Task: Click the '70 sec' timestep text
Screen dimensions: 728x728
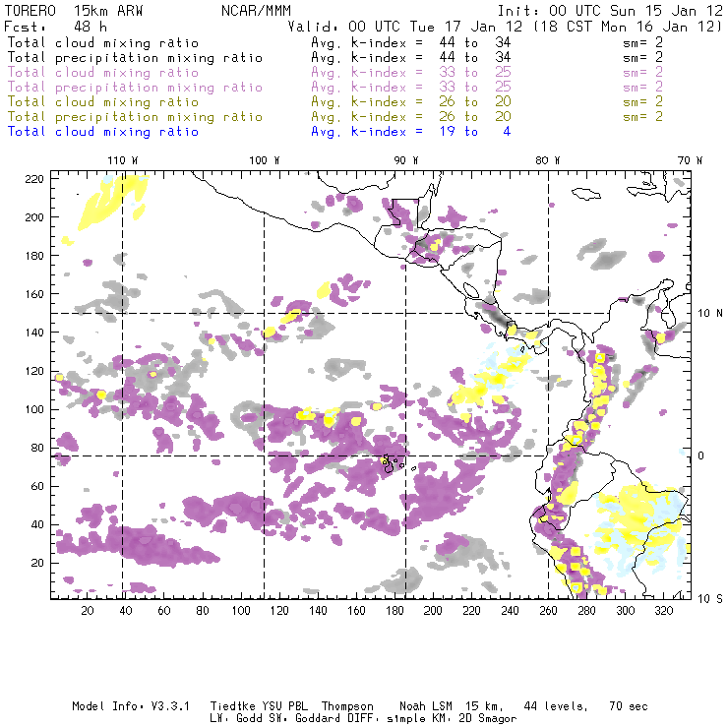Action: coord(629,706)
